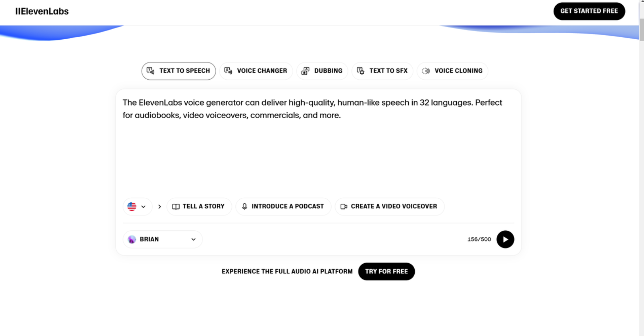Click the Create a Video Voiceover camera icon
The image size is (644, 336).
pyautogui.click(x=344, y=206)
